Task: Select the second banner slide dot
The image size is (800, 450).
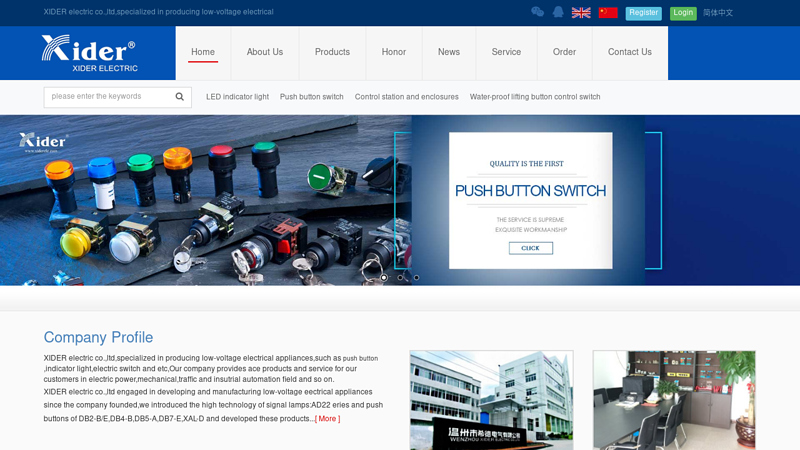Action: [400, 278]
